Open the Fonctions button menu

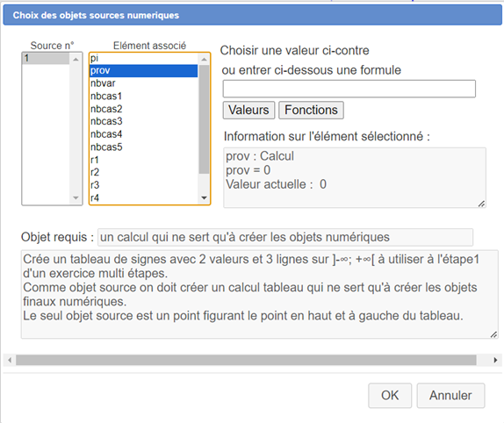311,111
